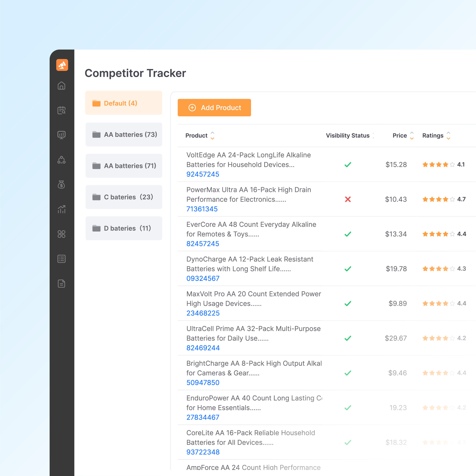
Task: Click the money bag sidebar icon
Action: tap(61, 184)
